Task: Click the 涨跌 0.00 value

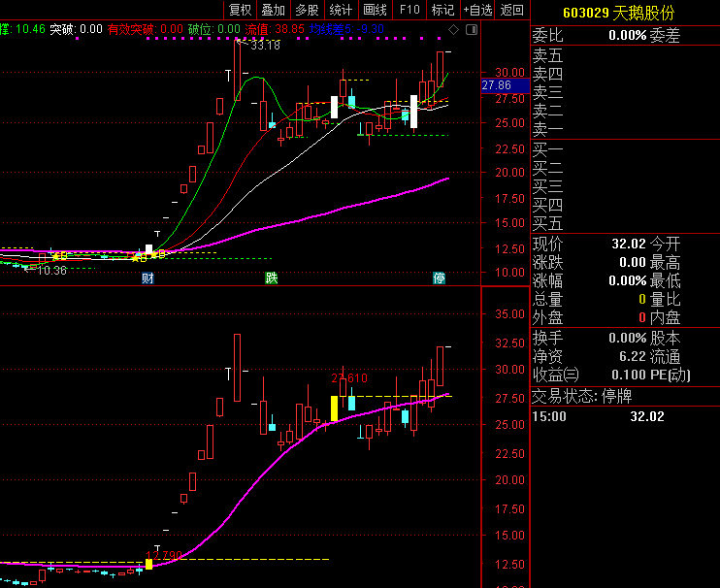Action: (x=633, y=263)
